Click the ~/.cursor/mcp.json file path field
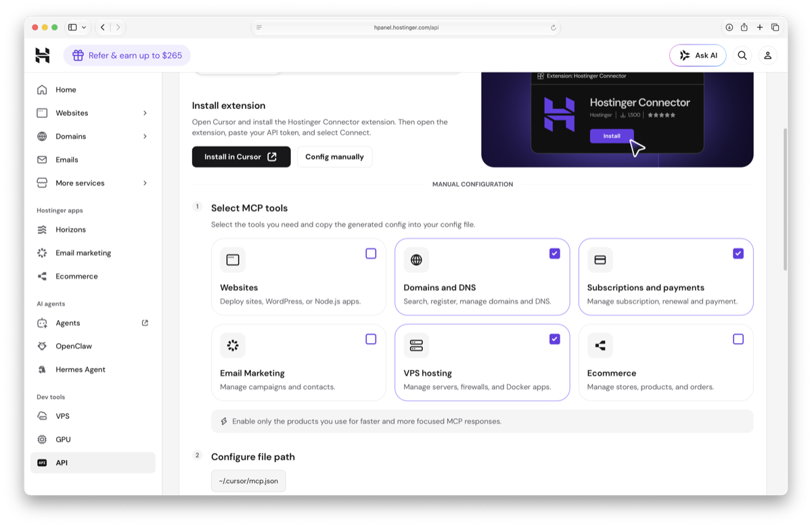 point(248,481)
